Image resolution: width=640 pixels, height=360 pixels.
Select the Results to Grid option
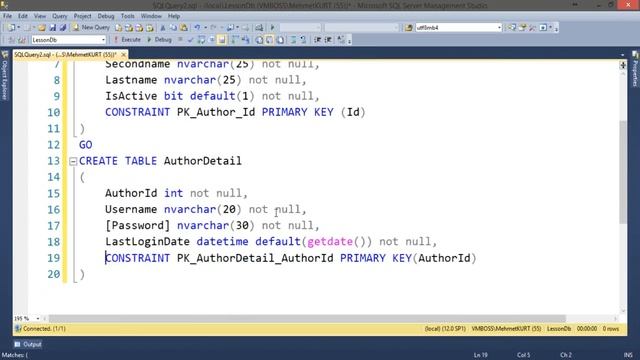[269, 40]
